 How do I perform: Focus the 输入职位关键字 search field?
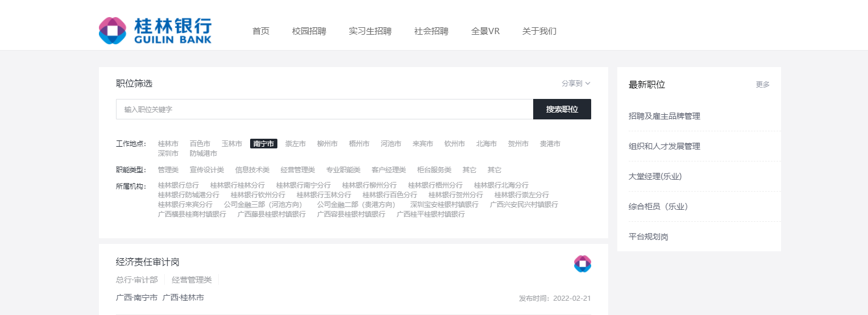coord(325,109)
